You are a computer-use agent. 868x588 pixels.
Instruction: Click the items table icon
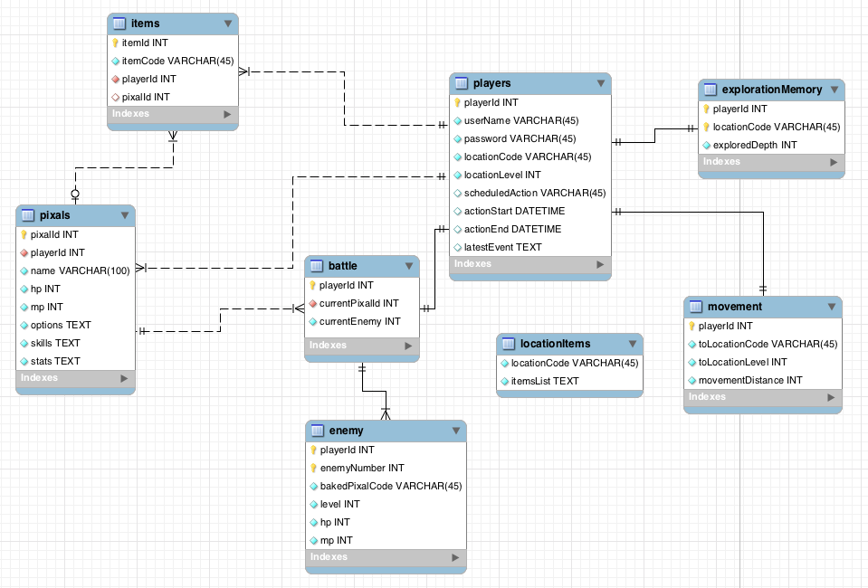[x=119, y=24]
